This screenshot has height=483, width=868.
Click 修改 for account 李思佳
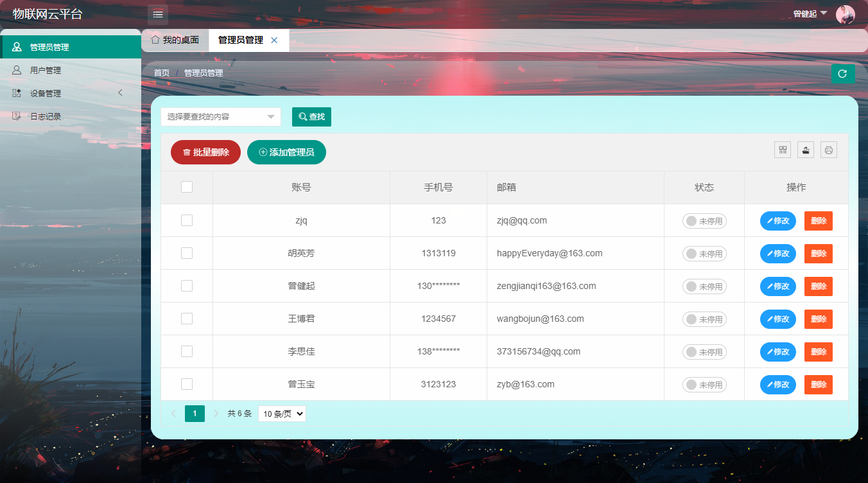click(x=778, y=352)
